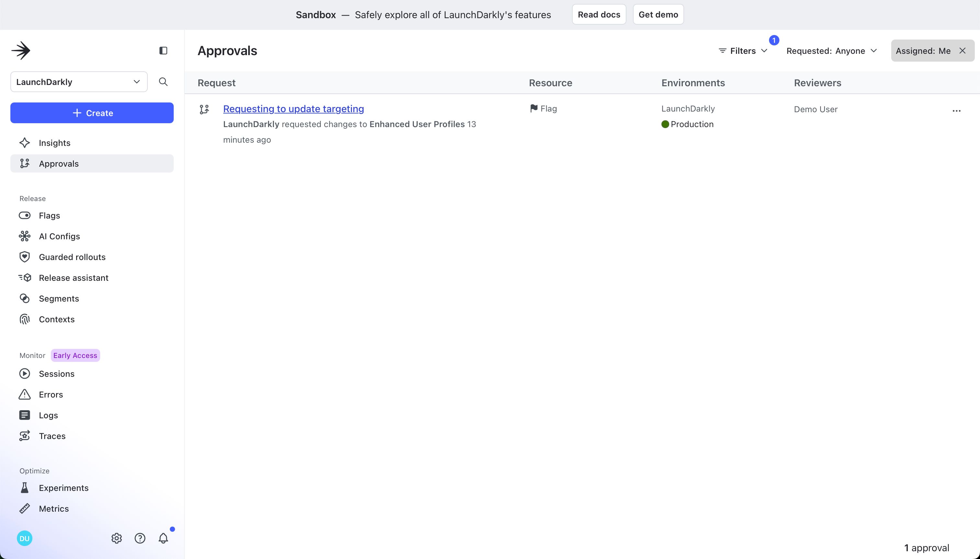Select Approvals in the sidebar
The width and height of the screenshot is (980, 559).
coord(92,163)
